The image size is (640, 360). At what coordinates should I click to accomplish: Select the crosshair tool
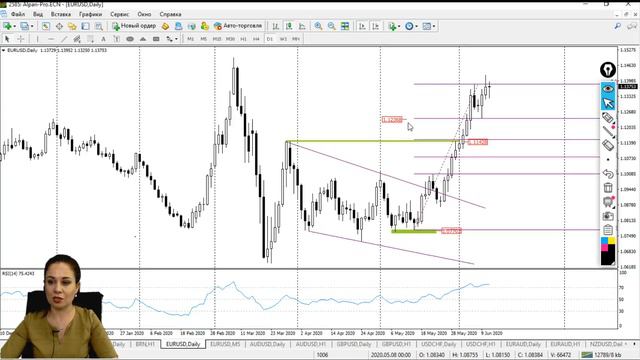(x=20, y=39)
